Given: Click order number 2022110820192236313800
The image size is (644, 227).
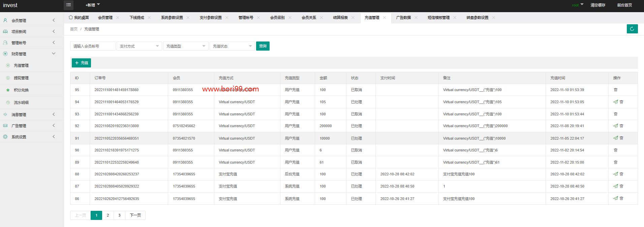Looking at the screenshot, I should 117,126.
